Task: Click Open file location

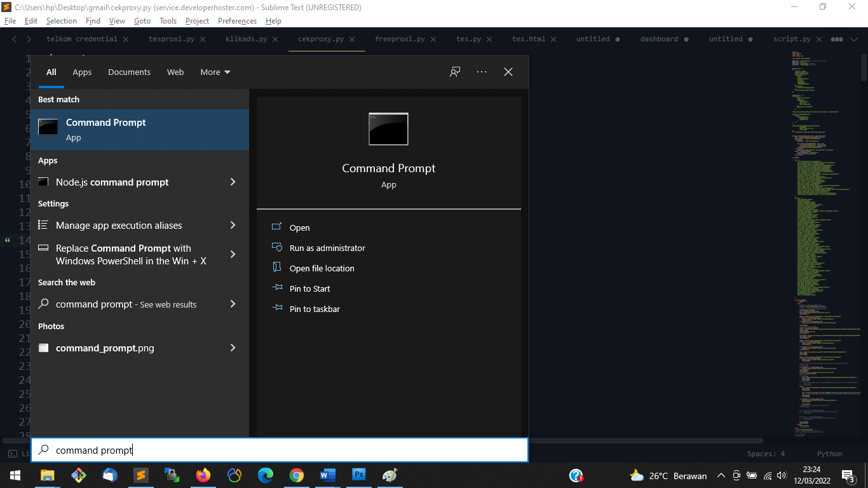Action: click(322, 268)
